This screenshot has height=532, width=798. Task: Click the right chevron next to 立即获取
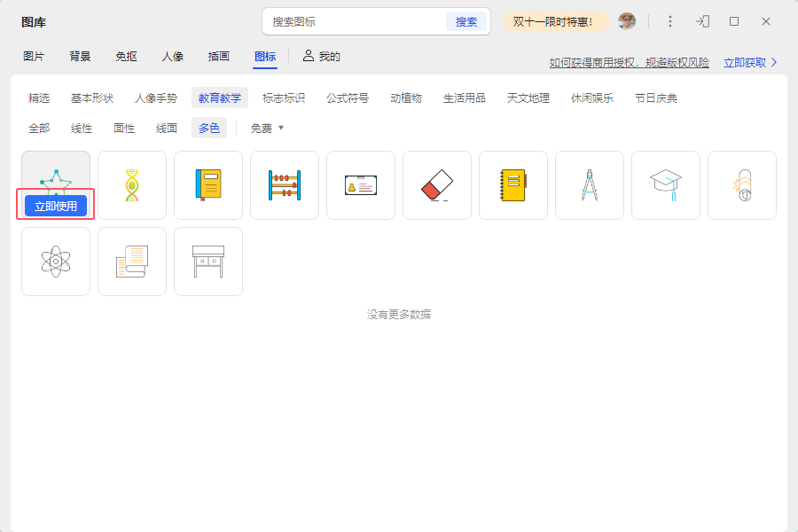[x=774, y=63]
